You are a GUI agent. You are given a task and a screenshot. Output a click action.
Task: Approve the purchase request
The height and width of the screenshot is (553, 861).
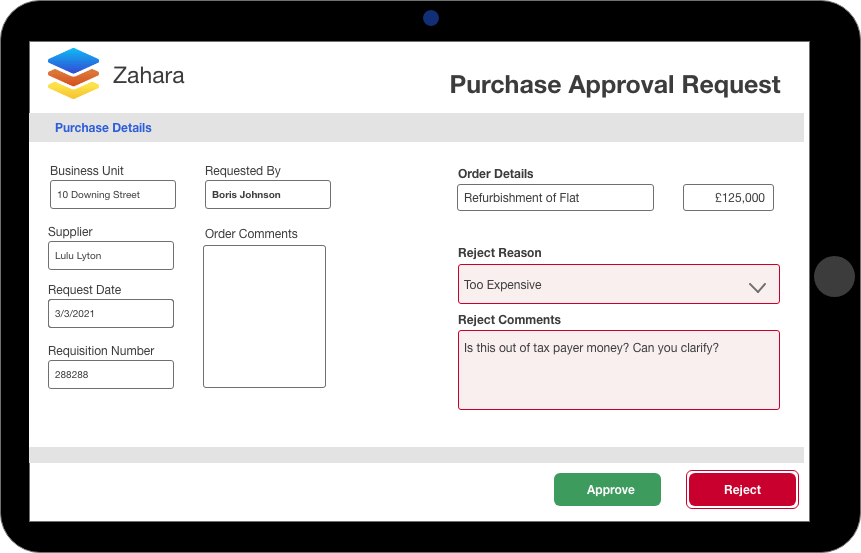(x=607, y=490)
